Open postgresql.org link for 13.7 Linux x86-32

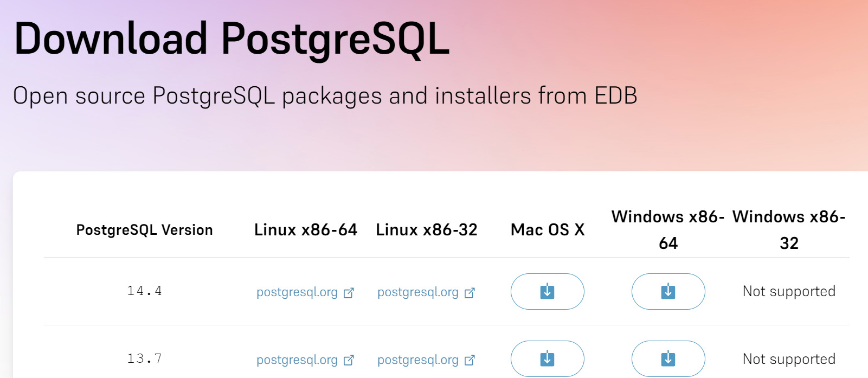418,360
